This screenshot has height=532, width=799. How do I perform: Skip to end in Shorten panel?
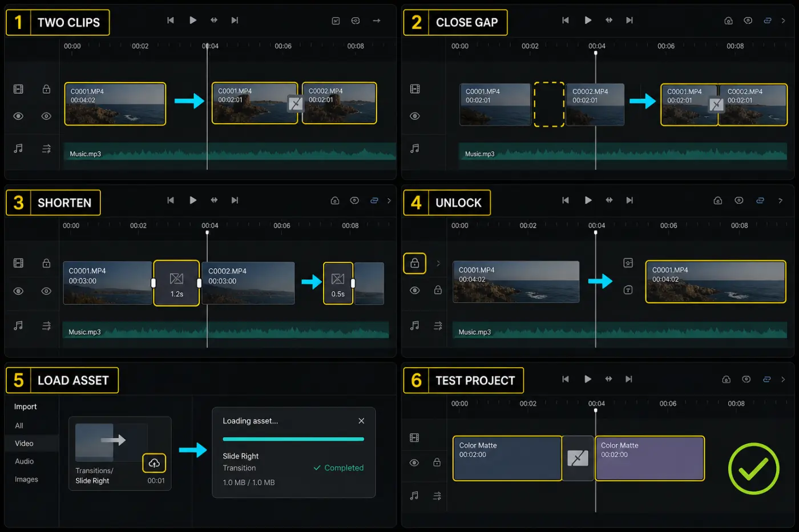(x=235, y=201)
